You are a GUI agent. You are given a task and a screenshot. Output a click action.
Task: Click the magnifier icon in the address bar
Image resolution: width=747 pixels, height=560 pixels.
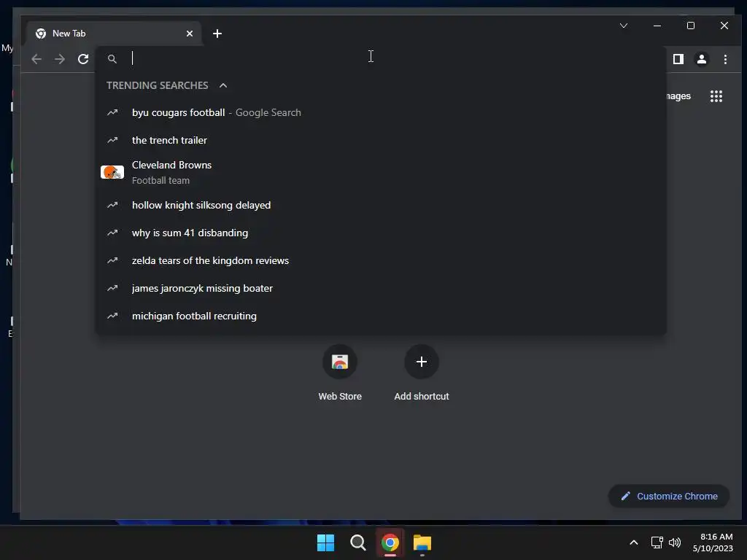(x=112, y=59)
